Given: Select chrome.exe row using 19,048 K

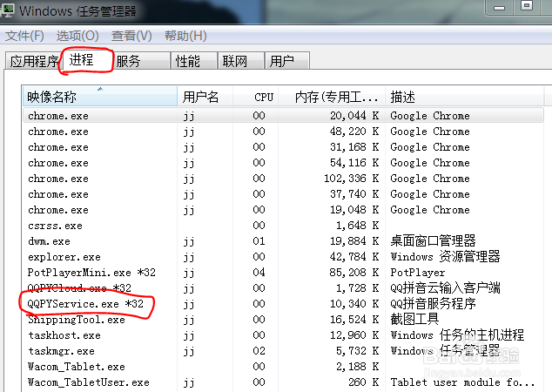Looking at the screenshot, I should (283, 210).
